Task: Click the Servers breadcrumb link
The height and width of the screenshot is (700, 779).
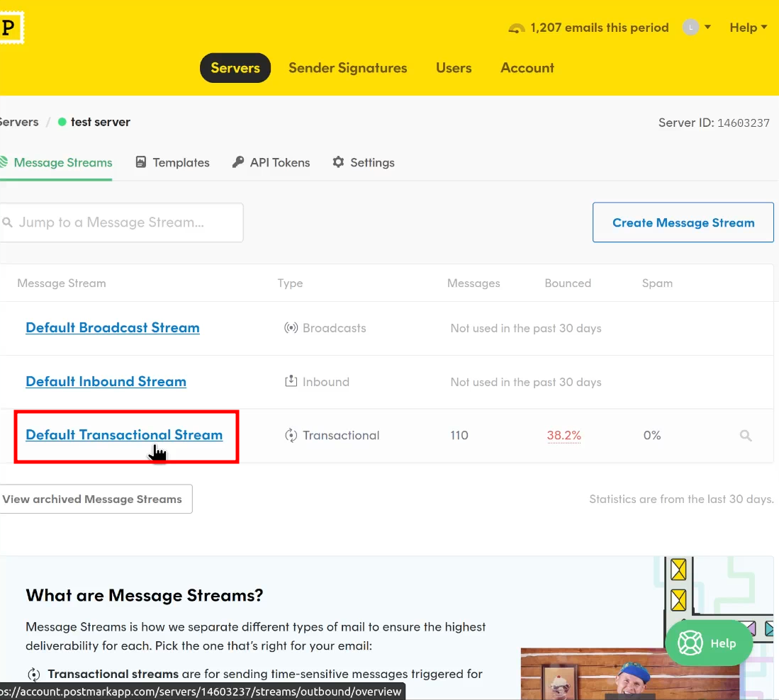Action: pos(19,122)
